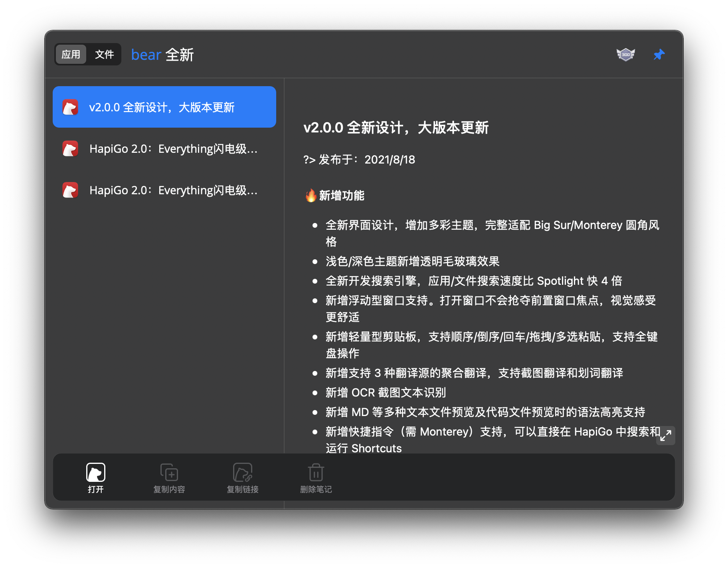
Task: Click the '全新界面设计，增加多彩主题' bullet text
Action: [x=493, y=233]
